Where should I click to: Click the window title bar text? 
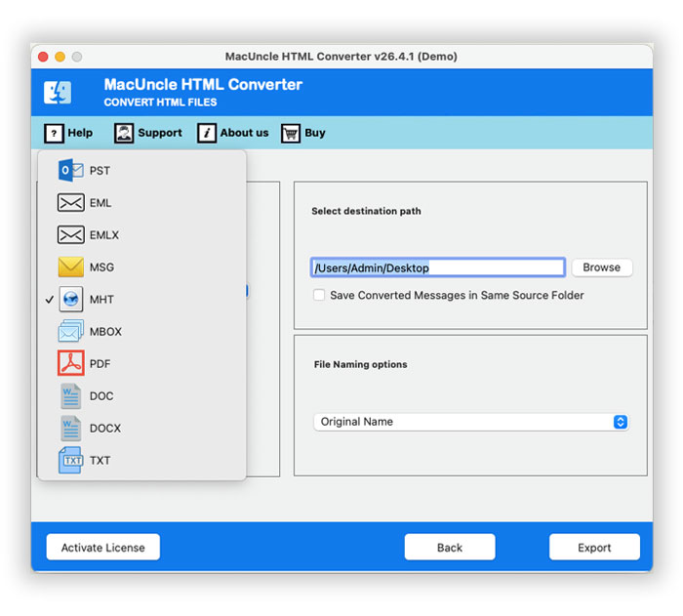tap(341, 57)
